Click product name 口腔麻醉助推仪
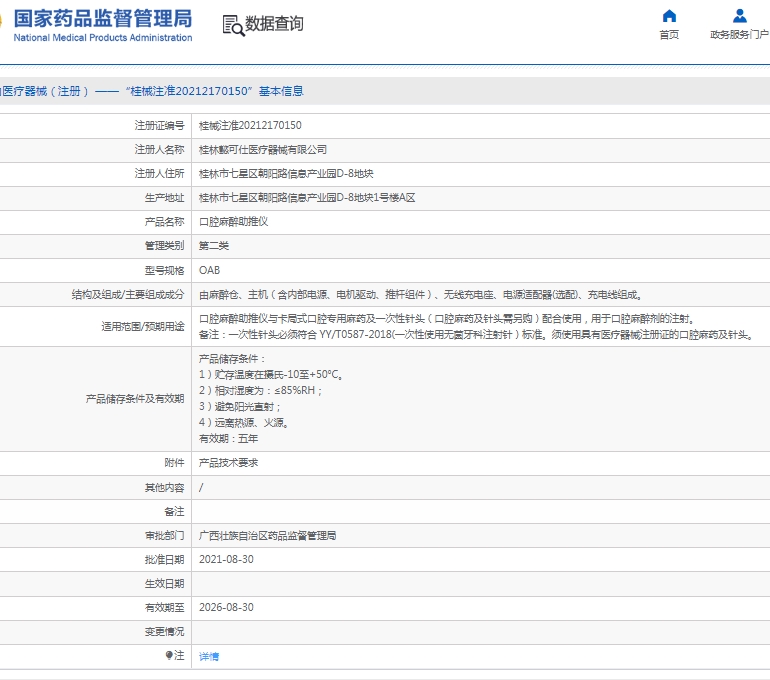Screen dimensions: 770x680 click(233, 222)
